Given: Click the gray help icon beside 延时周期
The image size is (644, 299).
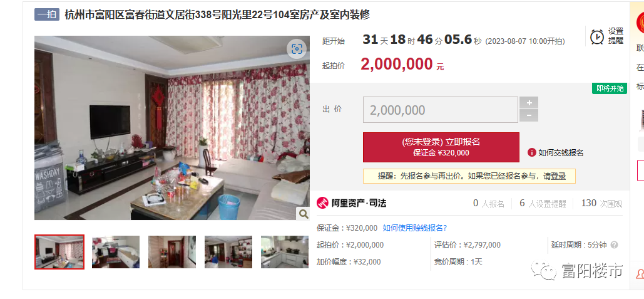Looking at the screenshot, I should pos(614,245).
